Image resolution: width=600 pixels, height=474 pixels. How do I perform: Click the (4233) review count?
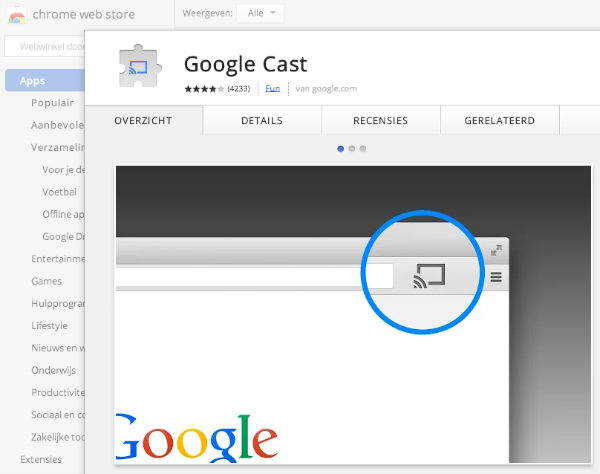tap(238, 89)
